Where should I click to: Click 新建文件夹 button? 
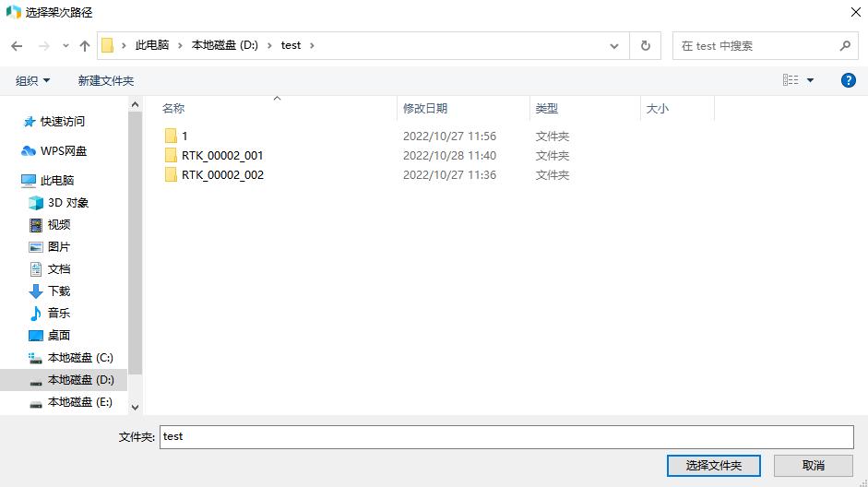point(106,81)
